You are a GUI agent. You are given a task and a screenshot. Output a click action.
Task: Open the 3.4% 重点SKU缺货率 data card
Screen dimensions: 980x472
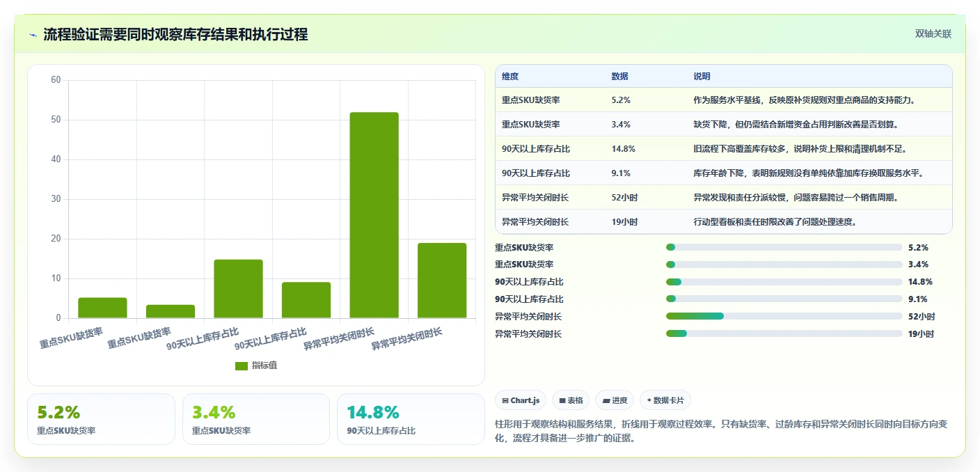click(x=256, y=419)
